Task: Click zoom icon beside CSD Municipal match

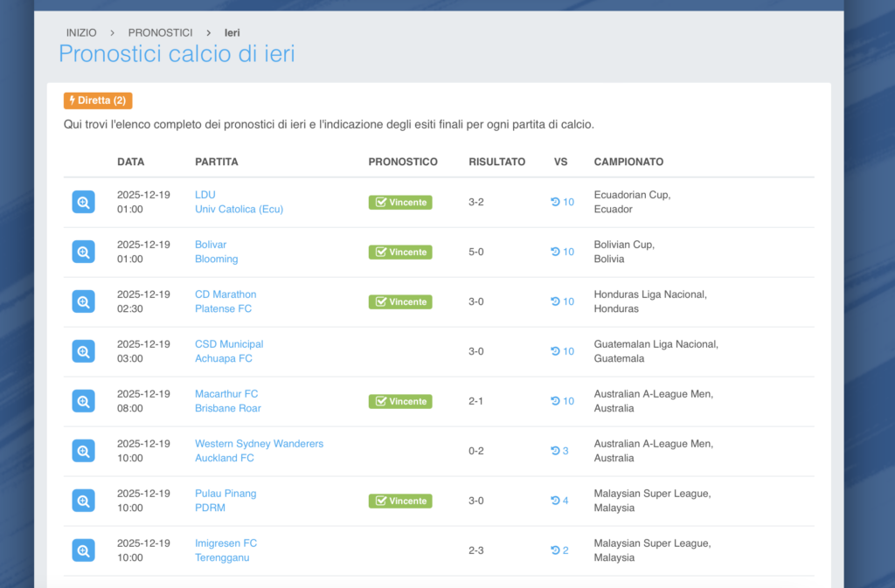Action: click(x=83, y=351)
